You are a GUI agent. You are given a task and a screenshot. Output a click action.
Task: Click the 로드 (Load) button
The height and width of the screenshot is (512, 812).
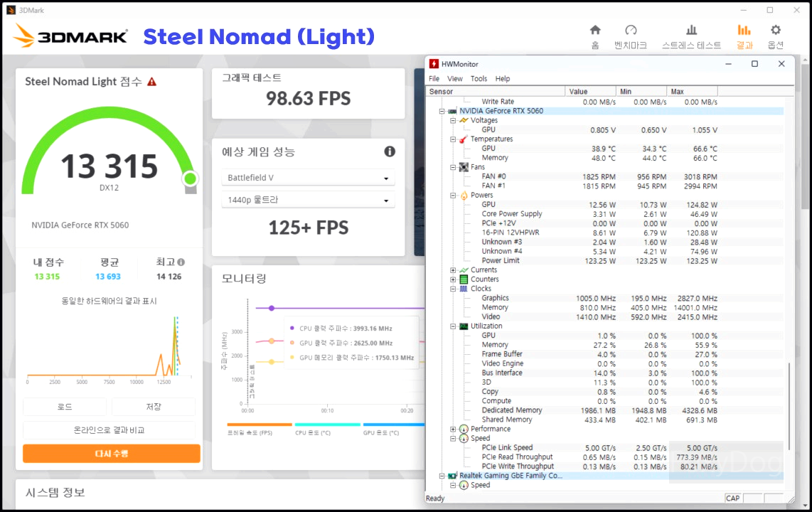click(x=65, y=407)
